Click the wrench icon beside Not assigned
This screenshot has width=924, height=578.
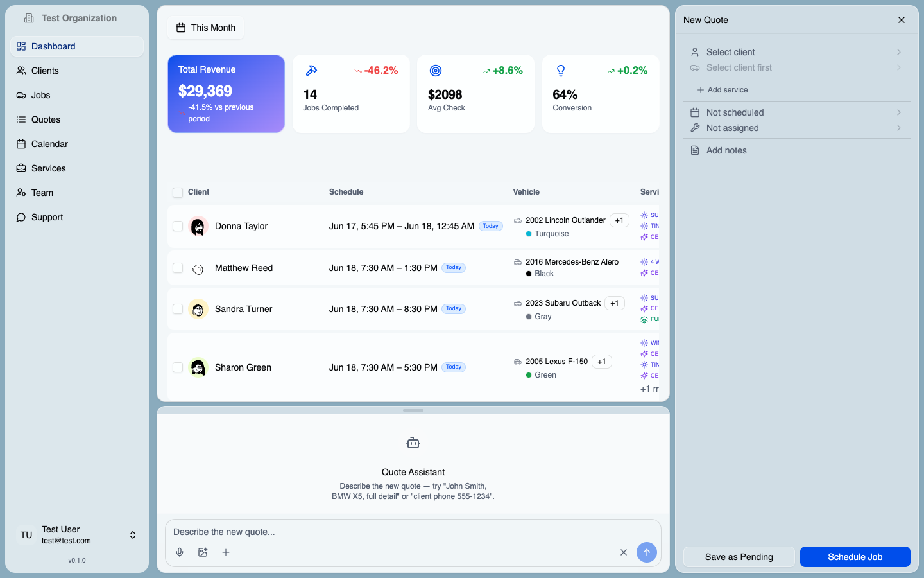pos(695,128)
